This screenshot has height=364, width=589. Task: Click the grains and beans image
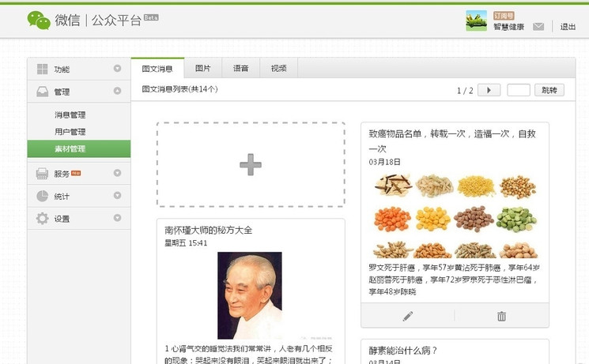click(x=455, y=216)
